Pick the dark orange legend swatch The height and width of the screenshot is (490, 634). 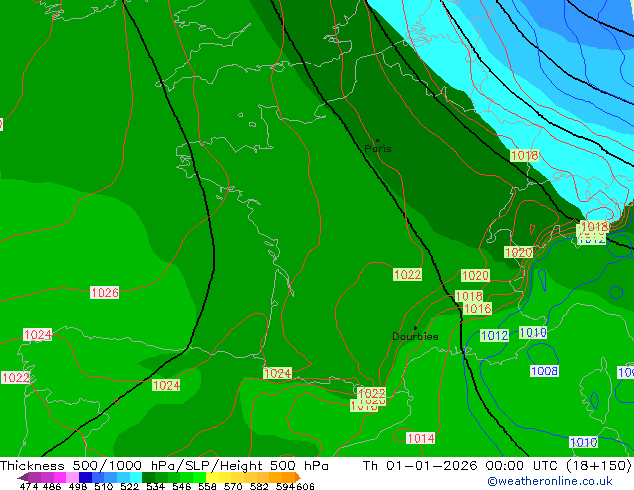[x=288, y=477]
